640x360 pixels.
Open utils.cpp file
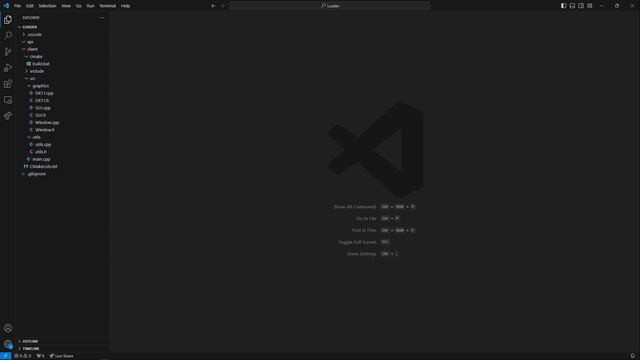[63, 144]
